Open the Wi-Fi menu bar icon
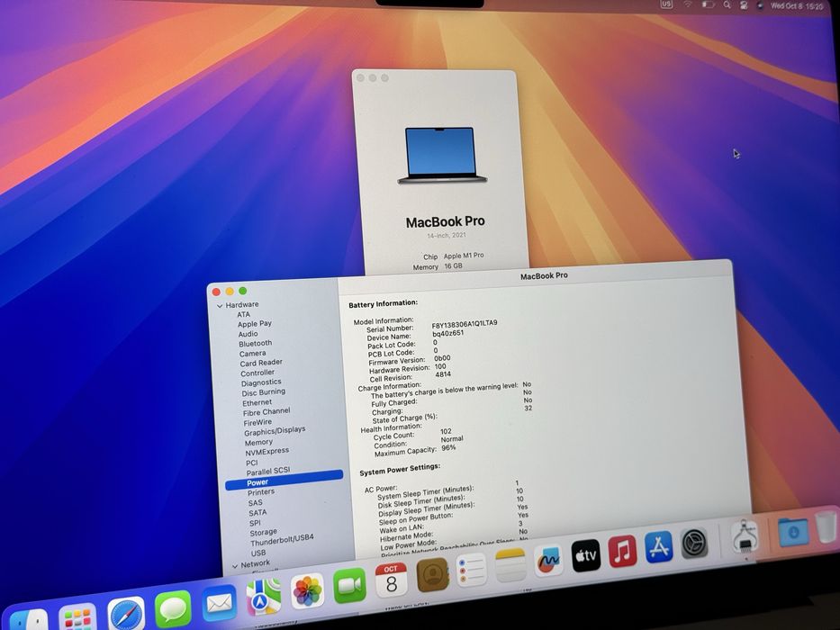The image size is (840, 630). 687,4
